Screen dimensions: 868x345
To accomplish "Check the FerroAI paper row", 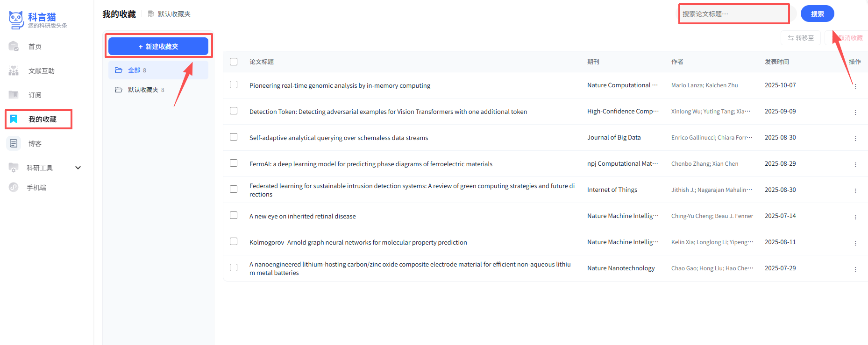I will pyautogui.click(x=234, y=163).
